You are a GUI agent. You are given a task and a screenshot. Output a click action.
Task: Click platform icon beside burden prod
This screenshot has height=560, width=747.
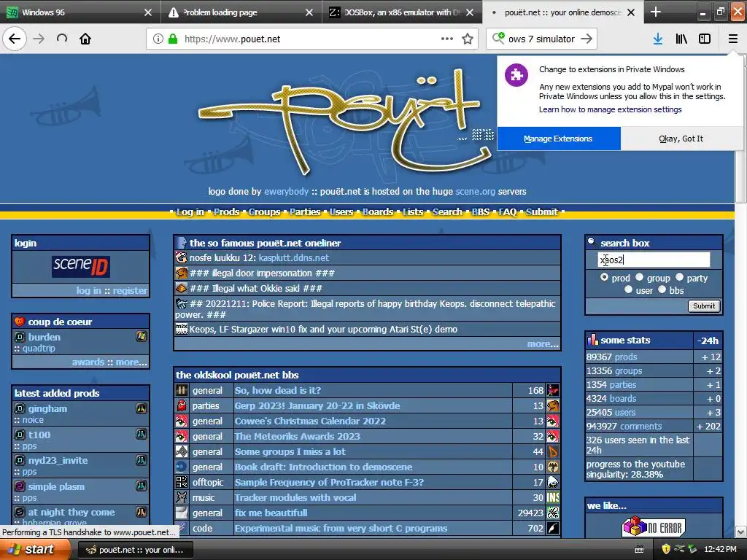pyautogui.click(x=141, y=336)
